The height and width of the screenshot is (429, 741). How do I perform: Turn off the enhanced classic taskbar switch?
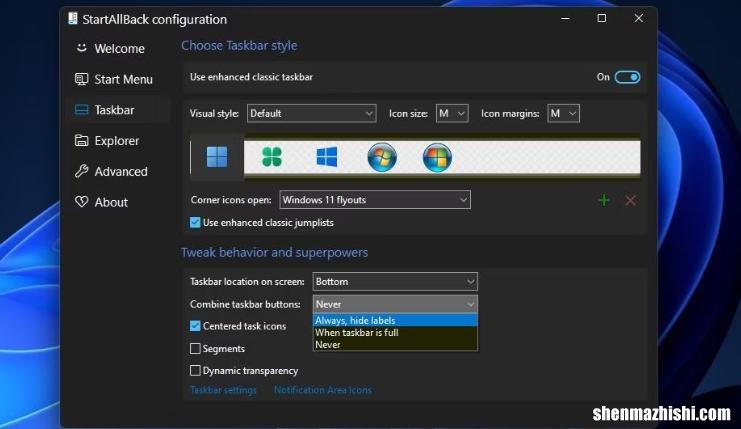[627, 77]
